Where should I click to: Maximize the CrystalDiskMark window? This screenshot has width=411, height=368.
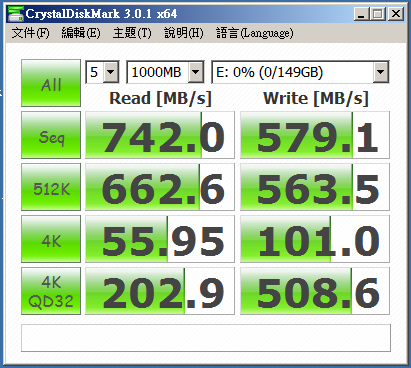(x=378, y=14)
